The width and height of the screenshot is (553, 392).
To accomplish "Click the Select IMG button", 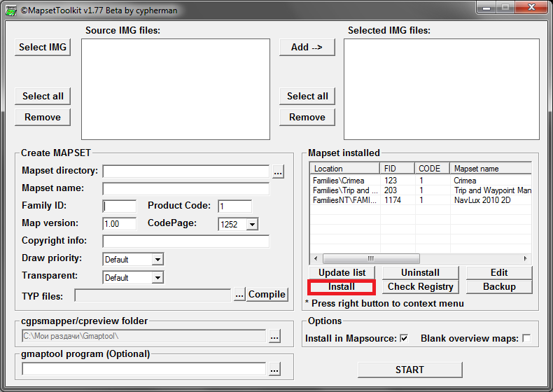I will click(43, 47).
